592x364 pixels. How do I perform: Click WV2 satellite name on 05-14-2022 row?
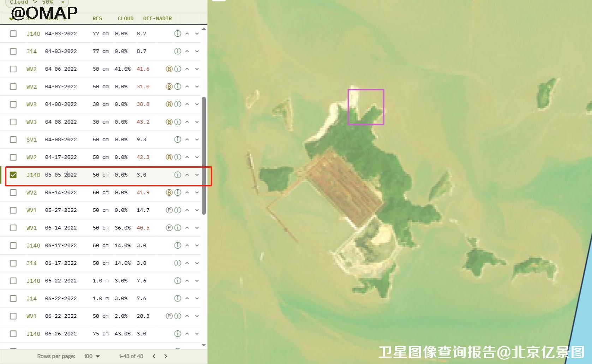[31, 192]
